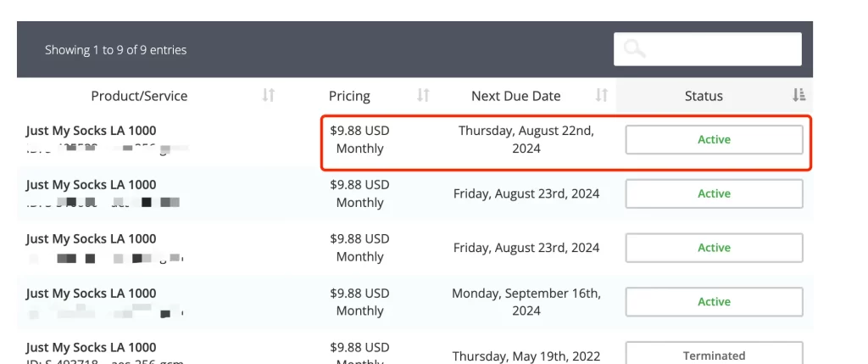Image resolution: width=868 pixels, height=364 pixels.
Task: Sort by Pricing column arrows icon
Action: tap(423, 95)
